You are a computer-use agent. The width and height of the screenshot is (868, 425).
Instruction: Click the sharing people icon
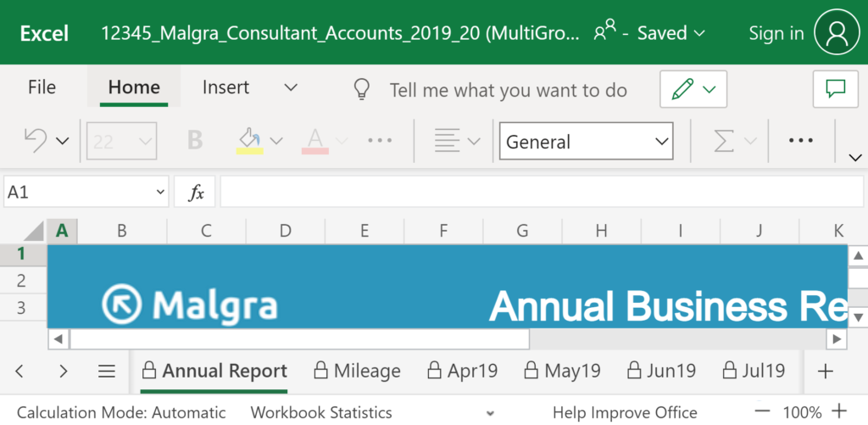[x=604, y=30]
